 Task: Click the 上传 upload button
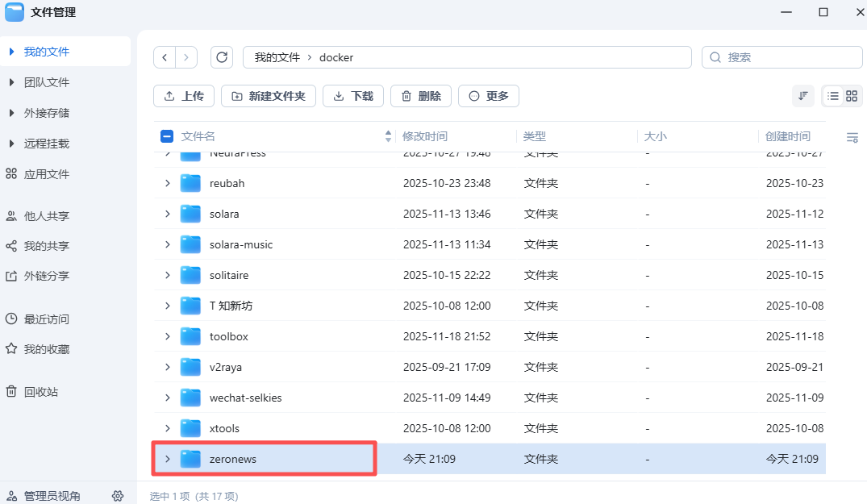click(x=183, y=95)
